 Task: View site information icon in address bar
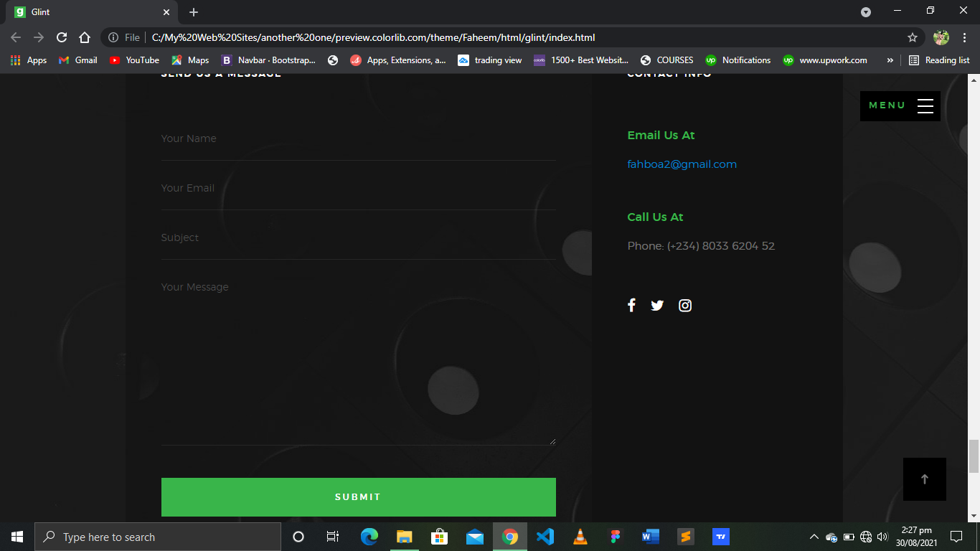113,37
